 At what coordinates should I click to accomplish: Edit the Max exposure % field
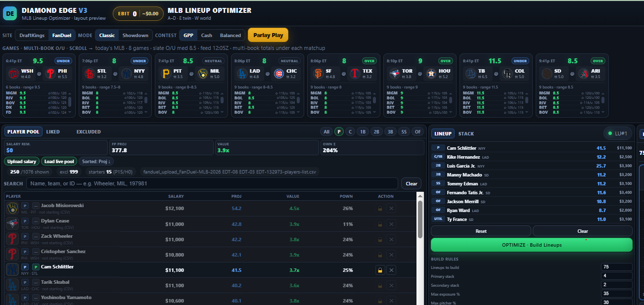tap(617, 294)
